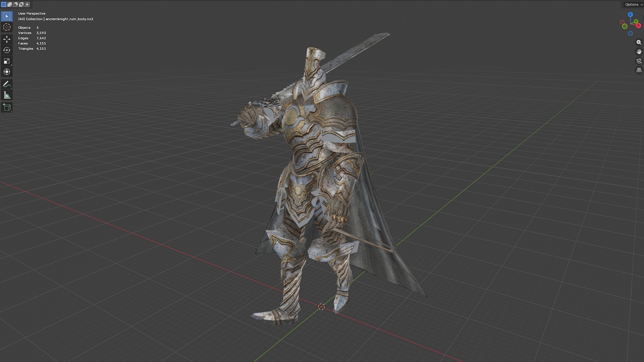Click the 'Edges 7,642' statistic
Viewport: 644px width, 362px height.
(32, 38)
